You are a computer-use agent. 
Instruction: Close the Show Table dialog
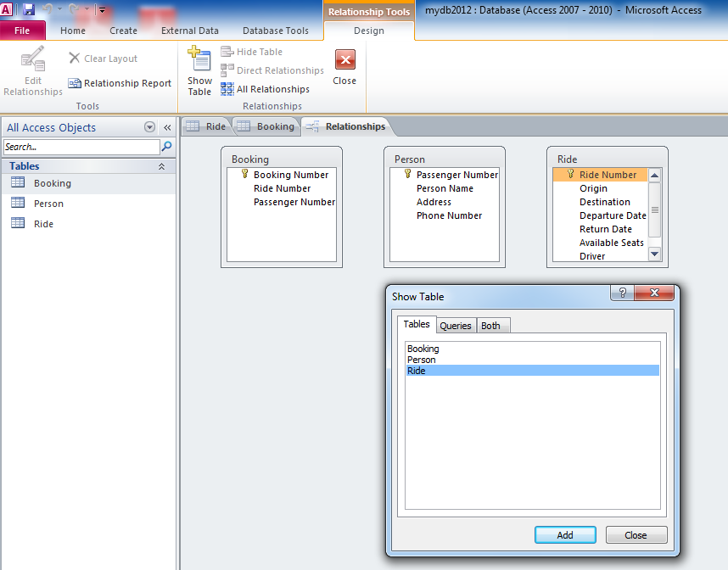click(636, 534)
